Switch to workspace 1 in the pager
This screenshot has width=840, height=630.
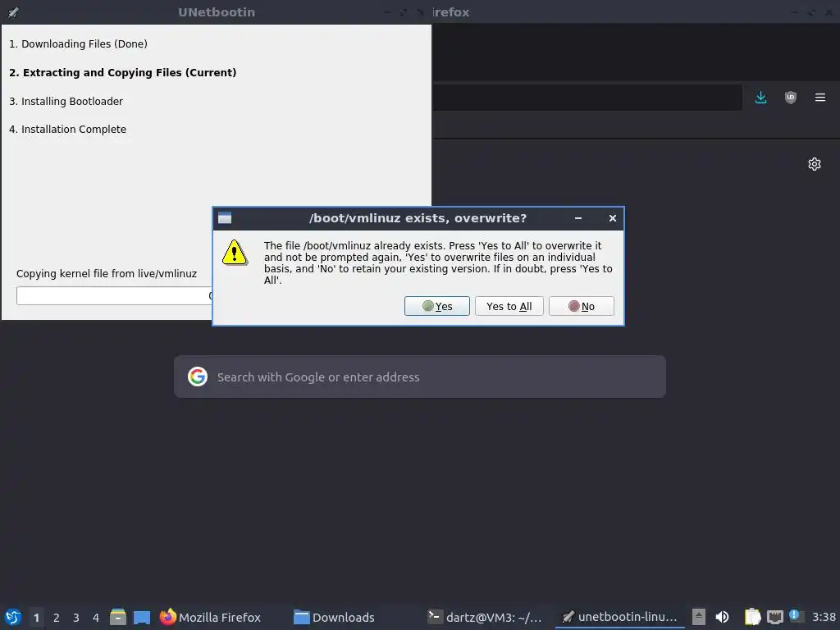pos(36,617)
